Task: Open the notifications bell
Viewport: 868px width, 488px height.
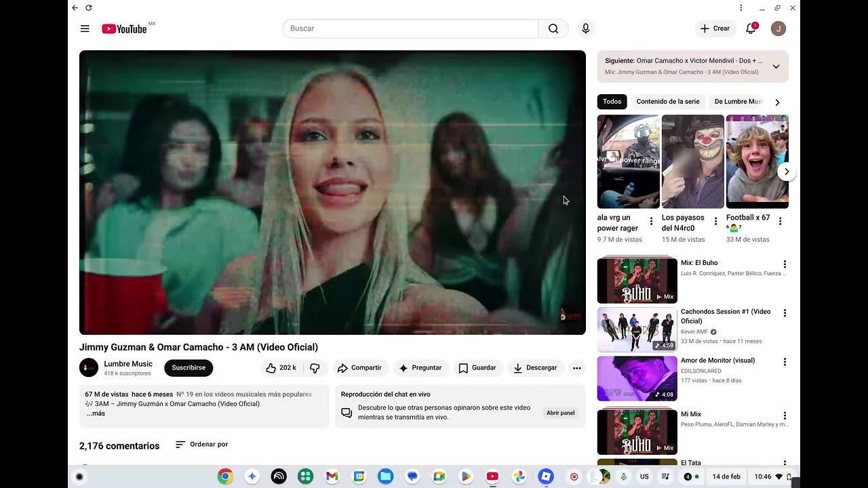Action: coord(751,28)
